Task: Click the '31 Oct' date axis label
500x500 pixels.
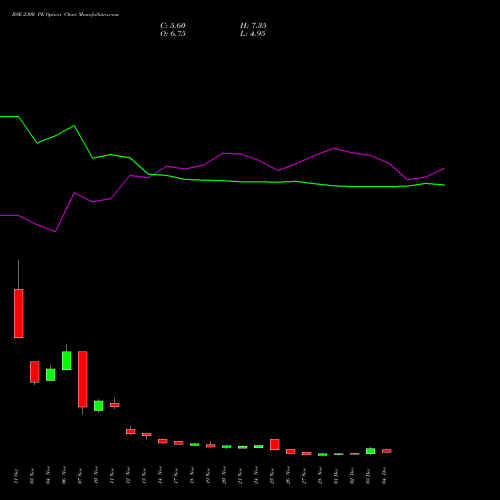Action: tap(16, 476)
